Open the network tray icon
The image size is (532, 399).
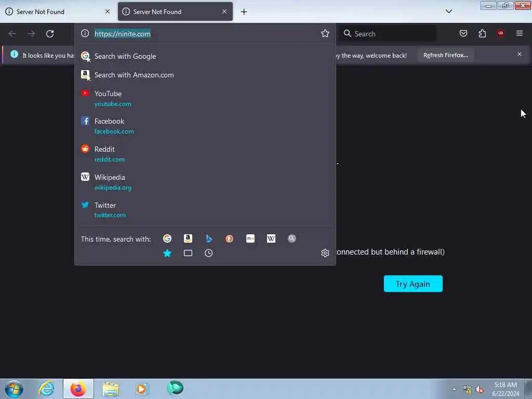(467, 390)
